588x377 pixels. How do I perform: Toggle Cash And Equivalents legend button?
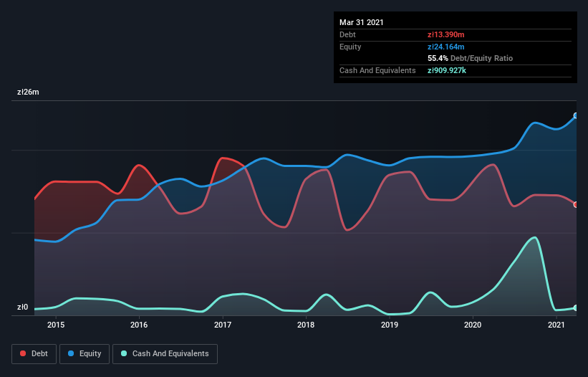pyautogui.click(x=165, y=354)
